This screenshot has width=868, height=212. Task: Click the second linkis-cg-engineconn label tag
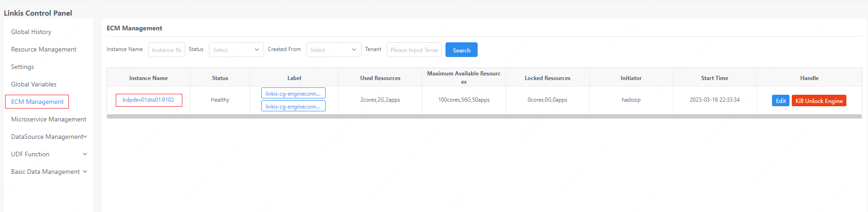pyautogui.click(x=293, y=106)
